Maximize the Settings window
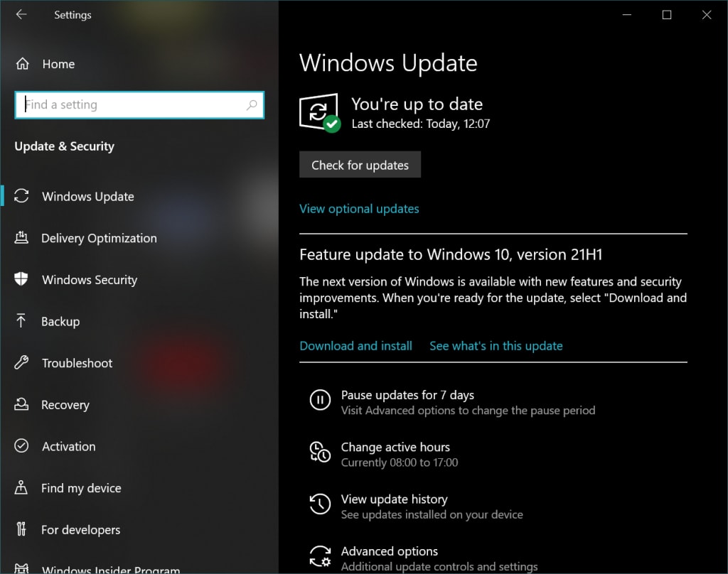 667,14
